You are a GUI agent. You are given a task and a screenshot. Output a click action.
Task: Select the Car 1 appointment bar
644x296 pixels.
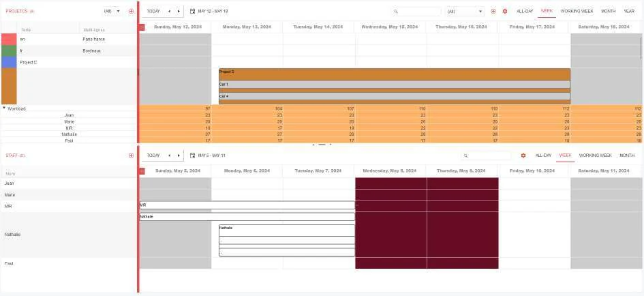tap(395, 85)
